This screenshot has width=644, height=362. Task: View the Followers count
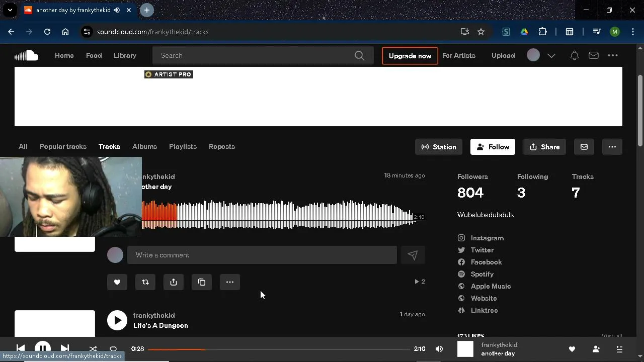[470, 193]
